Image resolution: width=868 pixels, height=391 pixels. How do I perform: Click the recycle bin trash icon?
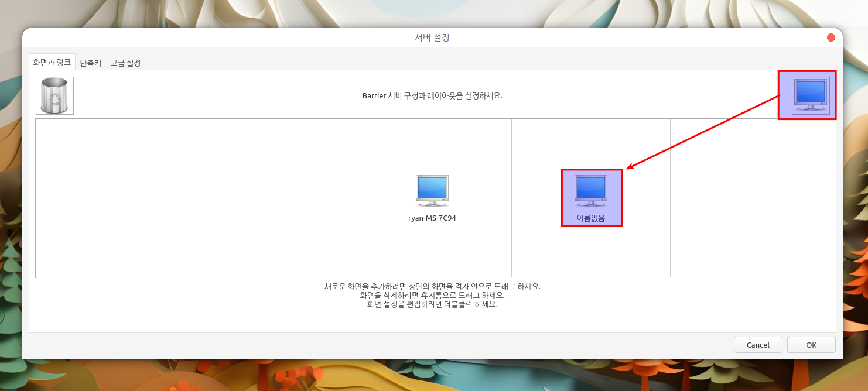click(54, 95)
